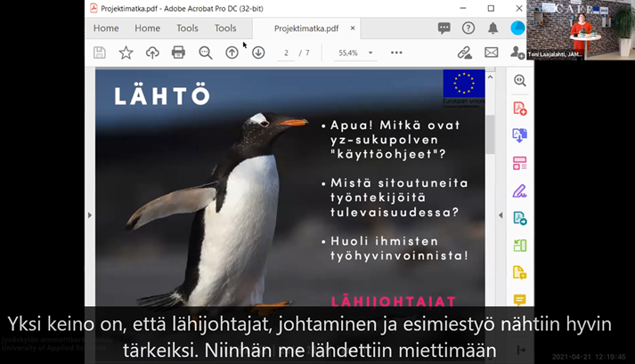635x364 pixels.
Task: Open the Create PDF tool
Action: click(519, 109)
